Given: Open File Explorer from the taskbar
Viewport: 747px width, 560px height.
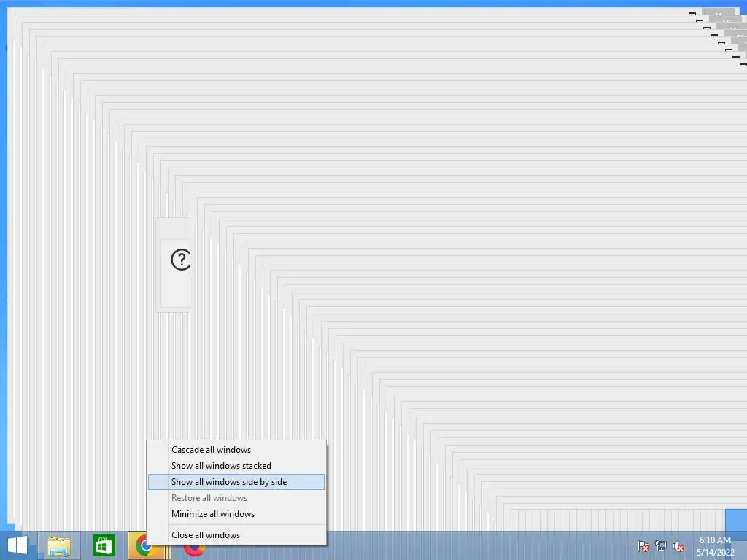Looking at the screenshot, I should 59,545.
